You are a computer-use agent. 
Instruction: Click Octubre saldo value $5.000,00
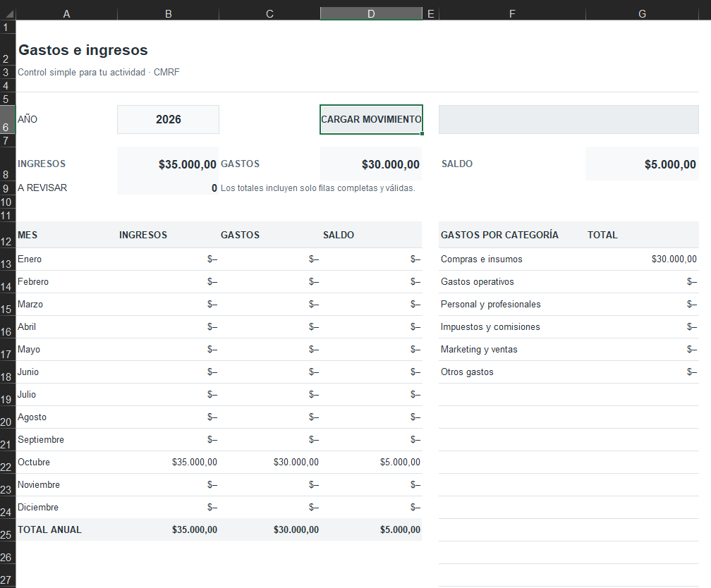click(400, 462)
